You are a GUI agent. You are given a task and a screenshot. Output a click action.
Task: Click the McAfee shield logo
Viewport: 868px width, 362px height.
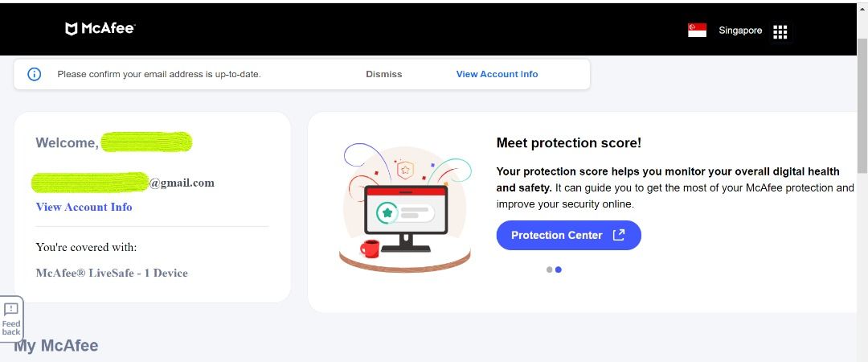pos(72,29)
